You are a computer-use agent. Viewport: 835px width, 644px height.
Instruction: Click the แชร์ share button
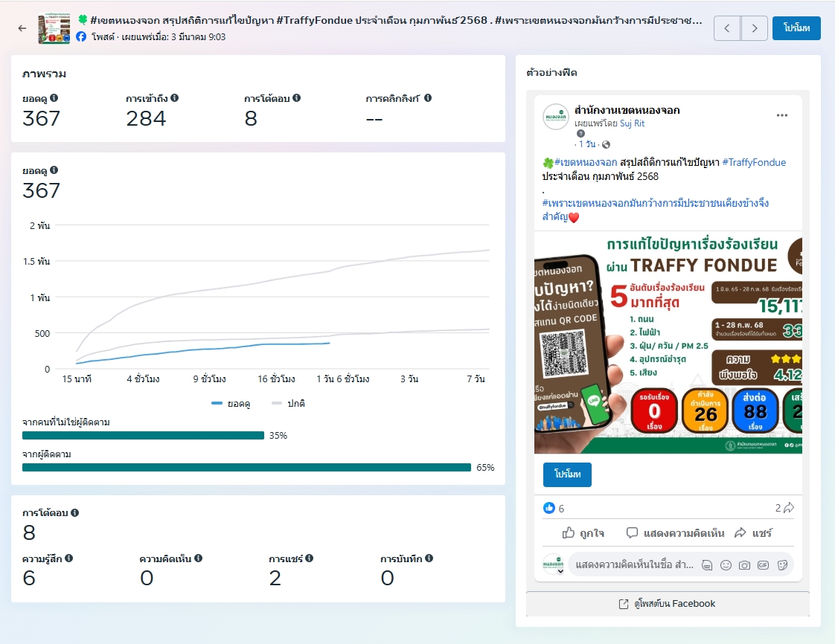[753, 532]
